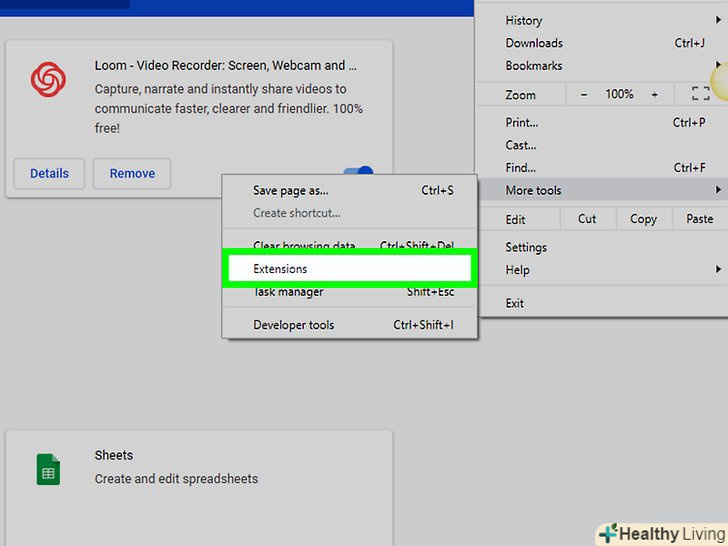Click the green Sheets app icon
This screenshot has height=546, width=728.
(x=48, y=469)
